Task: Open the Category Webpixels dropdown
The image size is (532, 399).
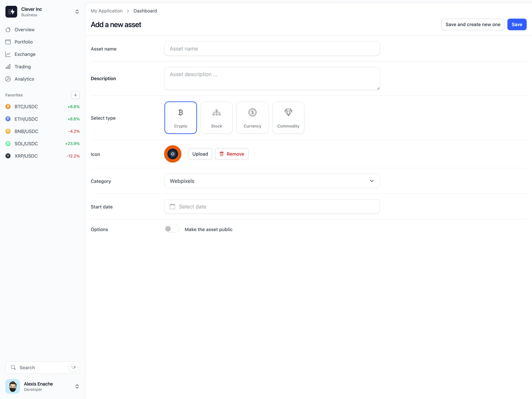Action: tap(272, 181)
